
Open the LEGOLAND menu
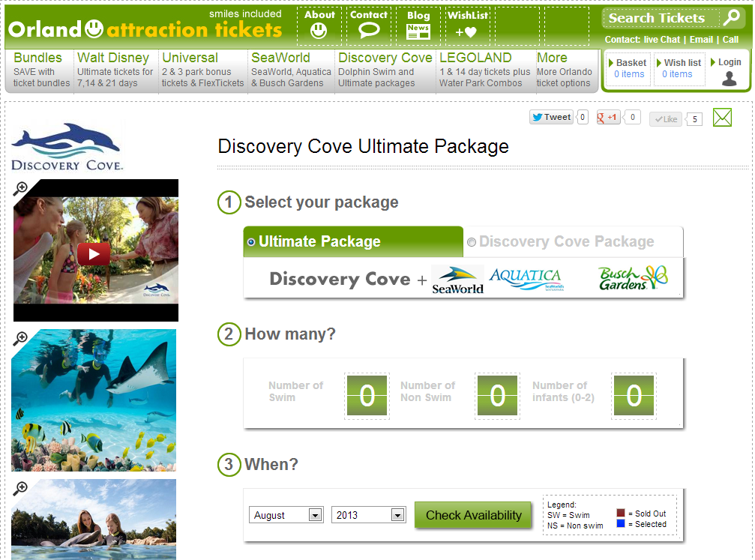[x=484, y=70]
